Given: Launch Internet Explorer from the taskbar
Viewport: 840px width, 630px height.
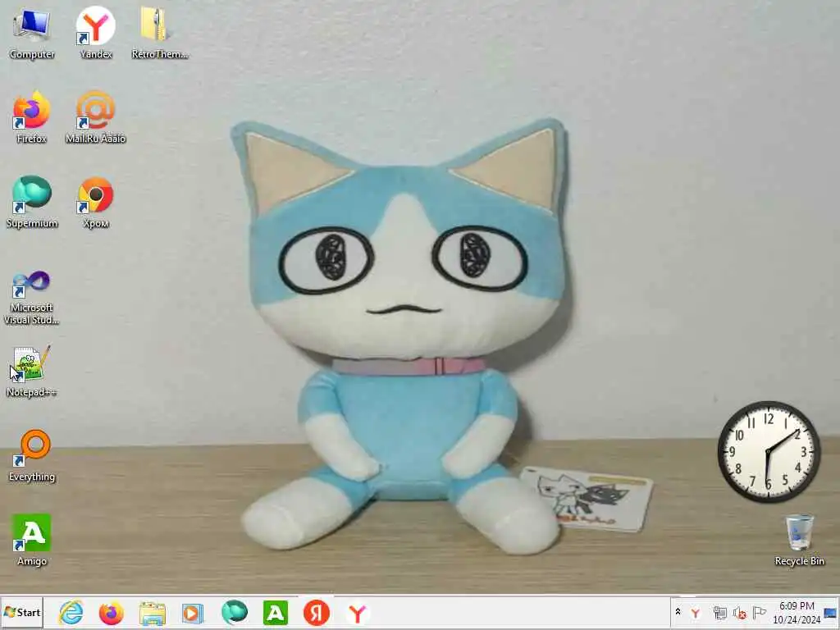Looking at the screenshot, I should (71, 613).
